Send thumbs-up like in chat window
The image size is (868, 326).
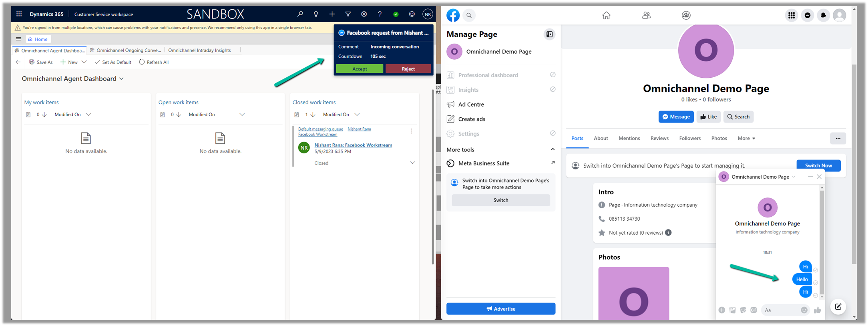(x=817, y=310)
